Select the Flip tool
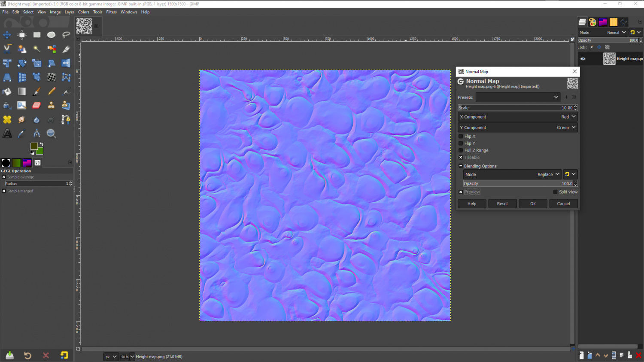The image size is (644, 362). point(66,63)
